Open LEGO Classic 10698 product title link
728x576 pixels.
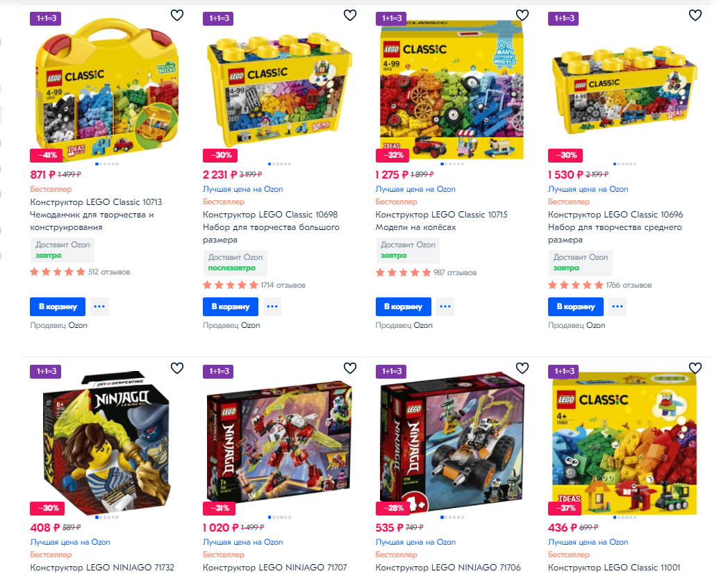[271, 227]
